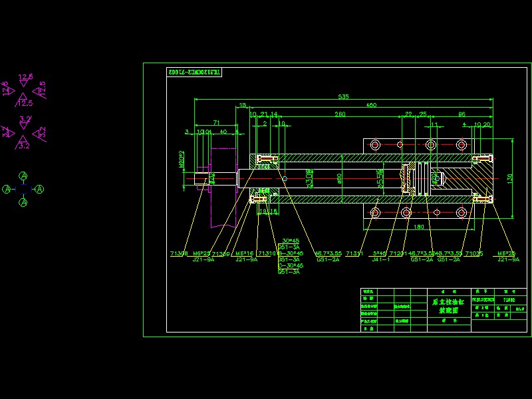Click the upper-left flange bolt hole circle
The height and width of the screenshot is (399, 532).
(375, 144)
